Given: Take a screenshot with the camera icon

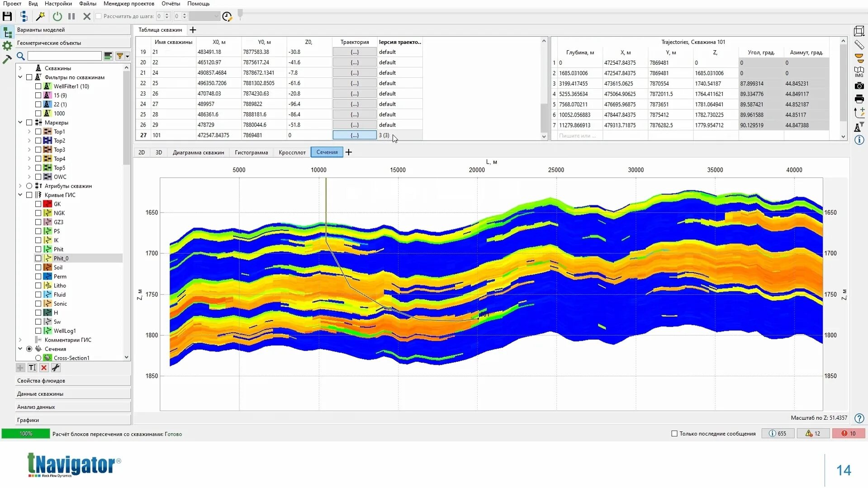Looking at the screenshot, I should pos(859,85).
